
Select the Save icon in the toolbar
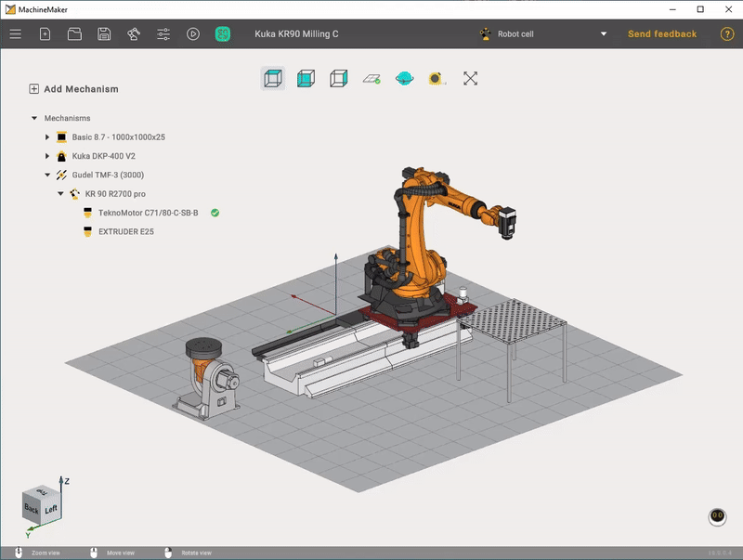pyautogui.click(x=104, y=33)
